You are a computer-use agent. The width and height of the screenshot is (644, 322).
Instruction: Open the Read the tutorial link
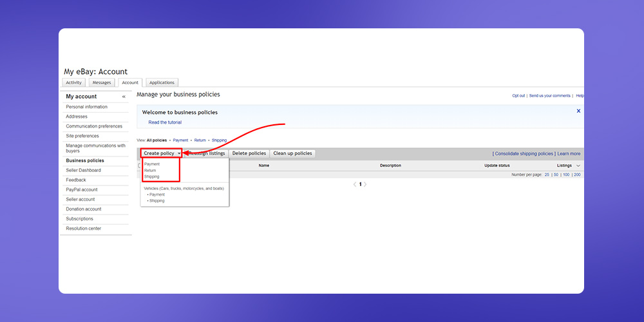(165, 122)
